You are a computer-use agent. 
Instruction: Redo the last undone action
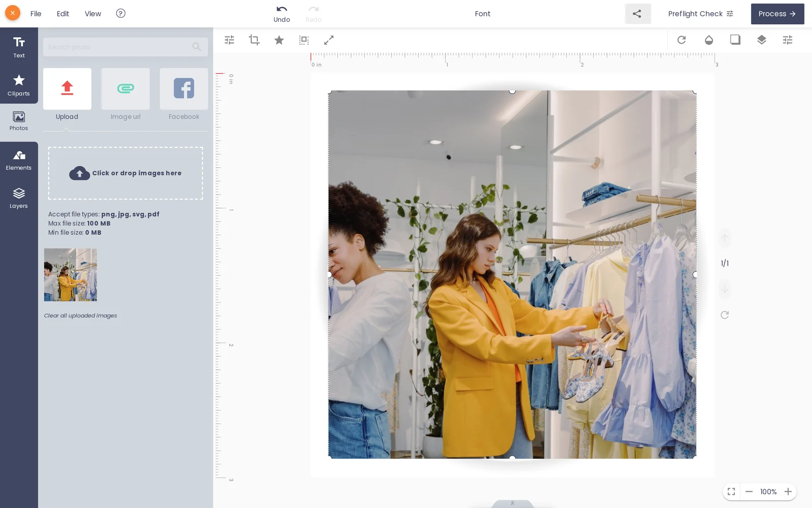click(314, 14)
